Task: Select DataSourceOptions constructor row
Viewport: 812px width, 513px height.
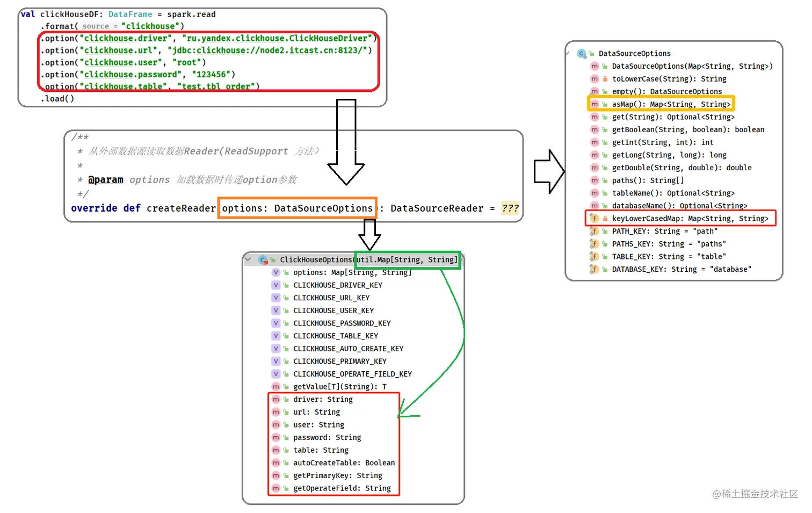Action: click(x=682, y=66)
